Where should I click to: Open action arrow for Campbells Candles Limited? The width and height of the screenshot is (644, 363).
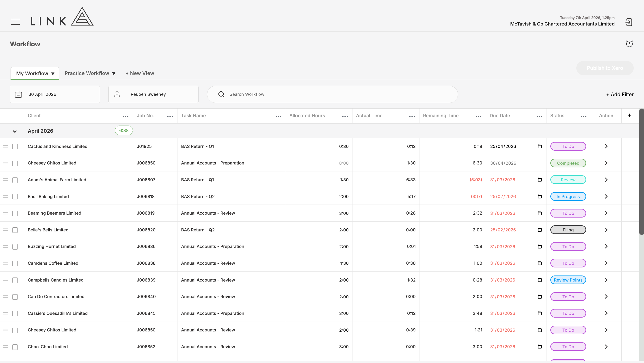pos(606,280)
